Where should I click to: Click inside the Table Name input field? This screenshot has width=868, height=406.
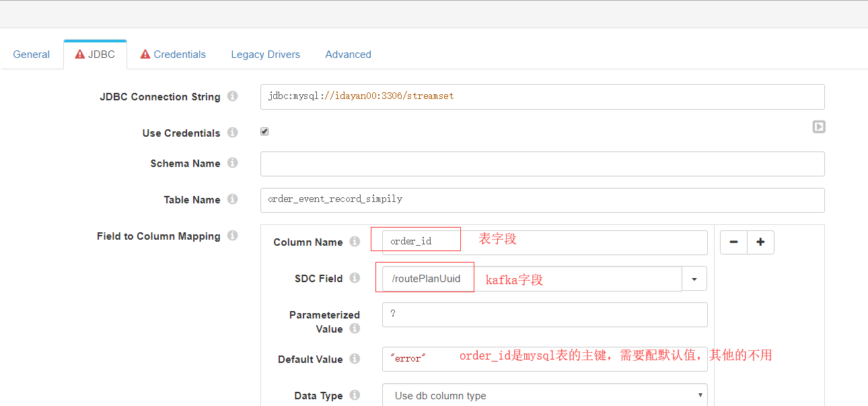[x=471, y=200]
